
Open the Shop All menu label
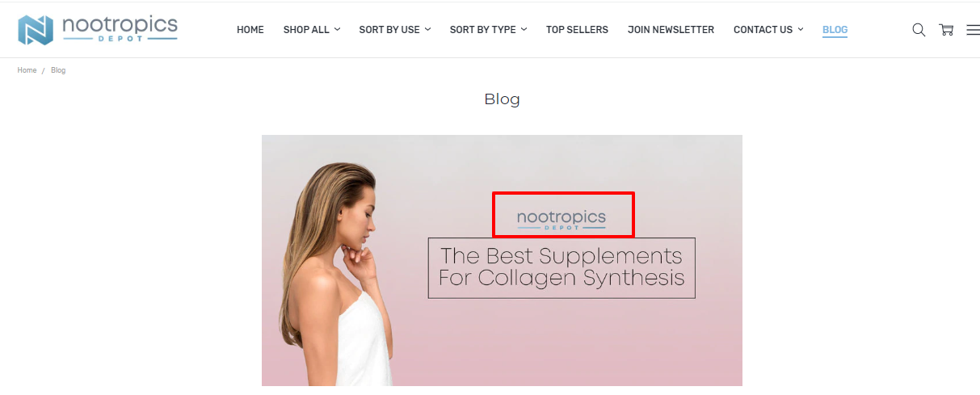click(x=306, y=30)
